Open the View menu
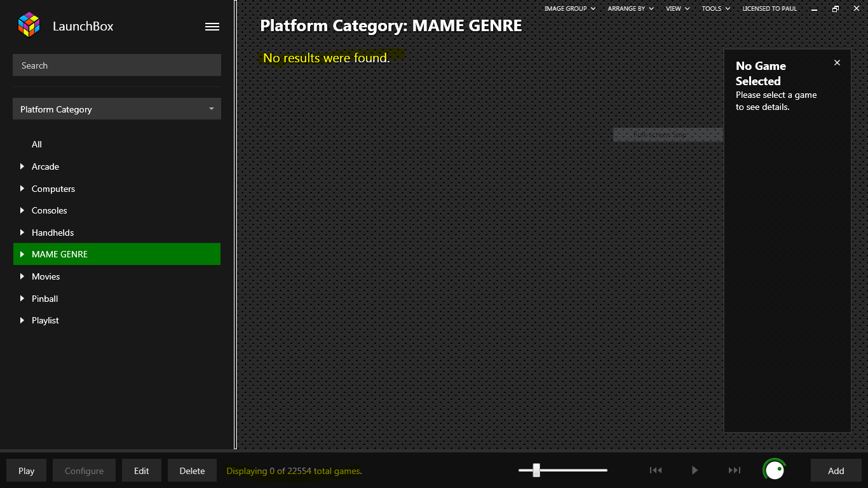868x488 pixels. [x=677, y=9]
